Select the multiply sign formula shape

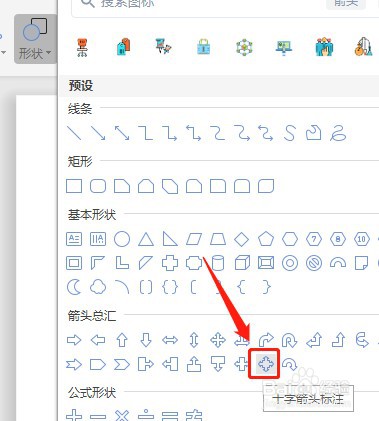point(122,416)
